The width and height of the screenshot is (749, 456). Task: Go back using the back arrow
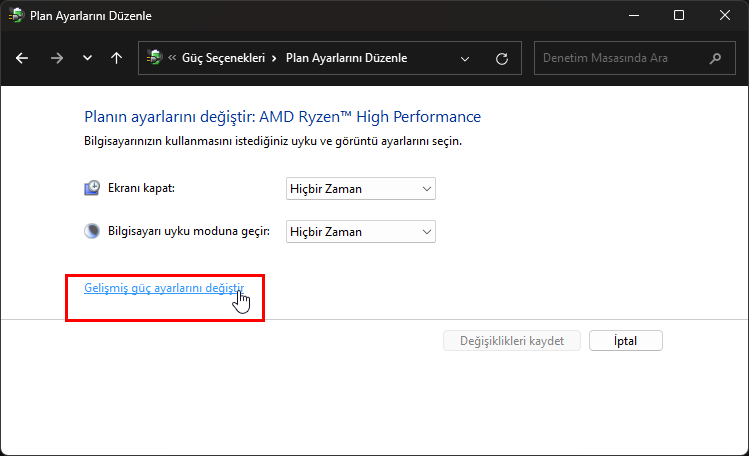pyautogui.click(x=22, y=58)
